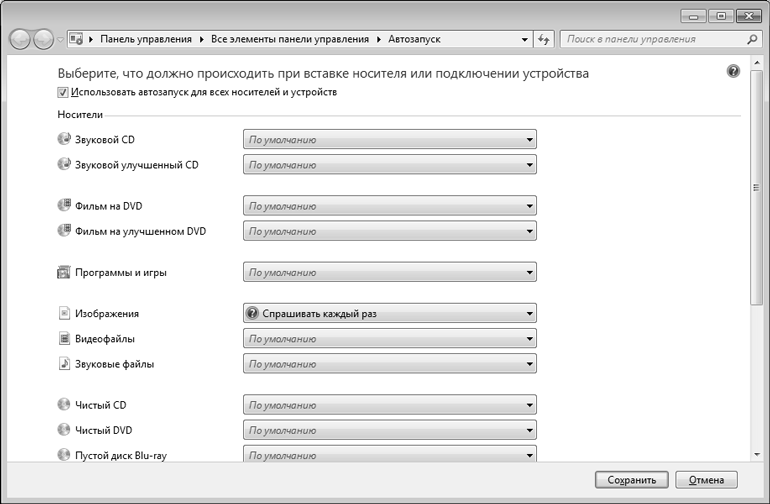Click the Звуковой CD label
770x504 pixels.
(x=105, y=140)
